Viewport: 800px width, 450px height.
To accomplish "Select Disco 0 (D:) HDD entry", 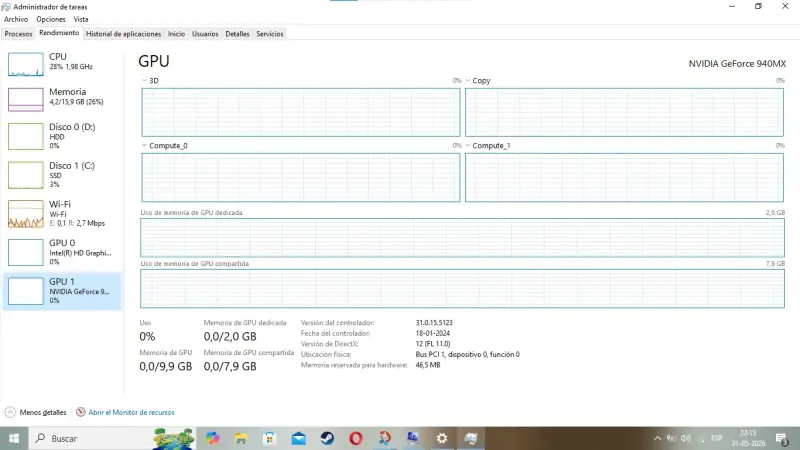I will [x=62, y=136].
